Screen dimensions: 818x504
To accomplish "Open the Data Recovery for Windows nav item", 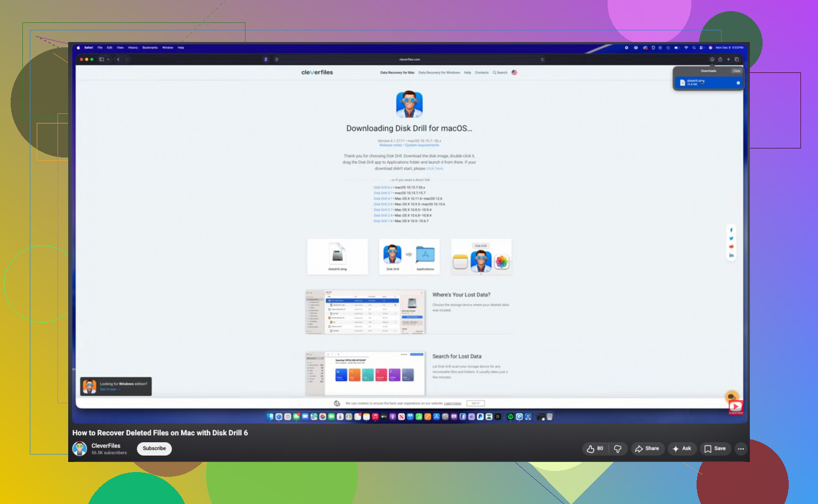I will click(x=439, y=72).
